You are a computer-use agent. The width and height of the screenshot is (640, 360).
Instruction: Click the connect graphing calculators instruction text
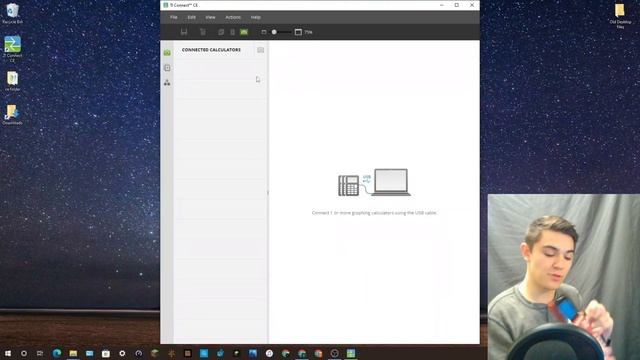(374, 213)
